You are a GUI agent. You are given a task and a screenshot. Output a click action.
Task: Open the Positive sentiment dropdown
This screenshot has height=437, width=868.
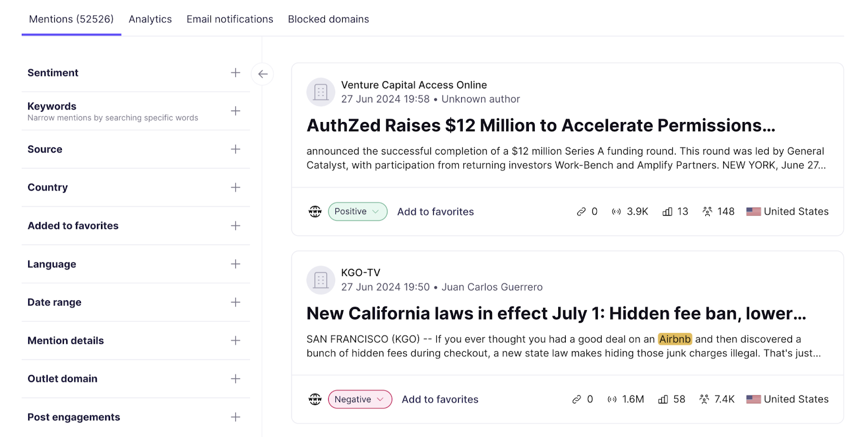click(358, 211)
